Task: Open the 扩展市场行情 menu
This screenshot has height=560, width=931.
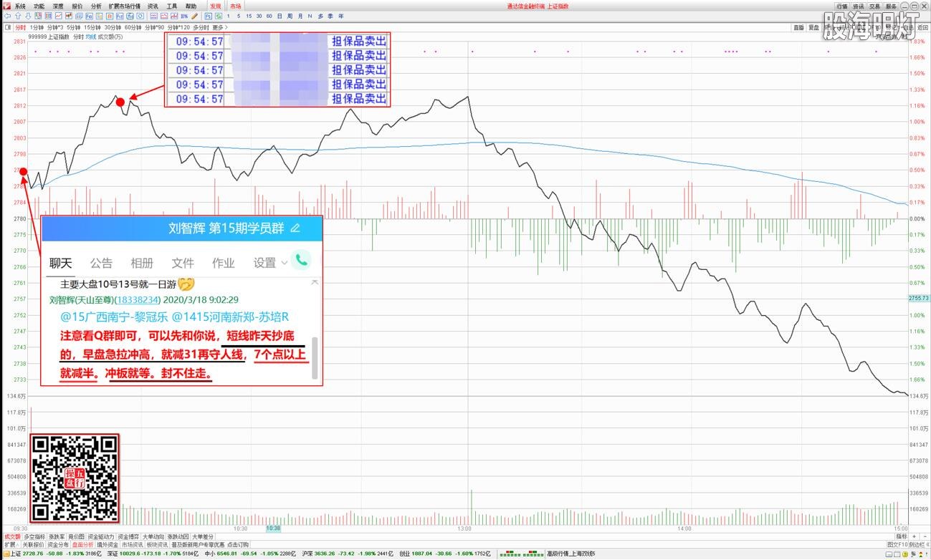Action: coord(125,6)
